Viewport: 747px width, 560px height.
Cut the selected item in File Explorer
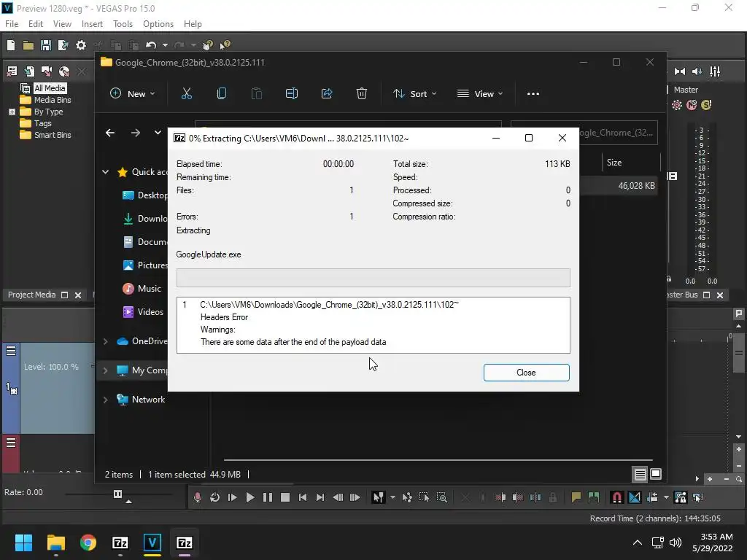[187, 94]
